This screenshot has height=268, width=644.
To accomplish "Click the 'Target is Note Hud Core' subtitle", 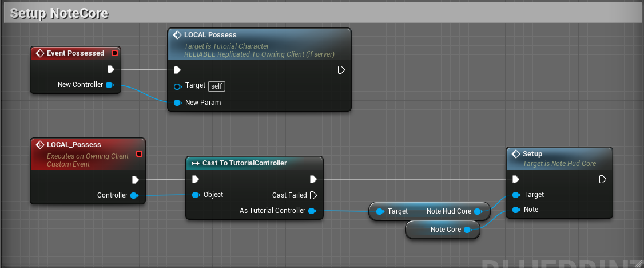I will click(559, 164).
